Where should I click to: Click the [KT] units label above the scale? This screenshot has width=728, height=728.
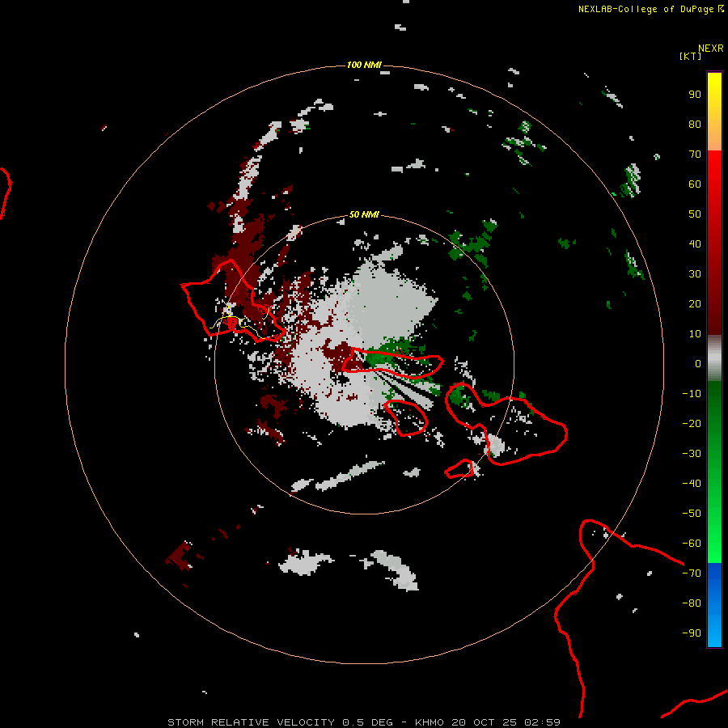690,56
